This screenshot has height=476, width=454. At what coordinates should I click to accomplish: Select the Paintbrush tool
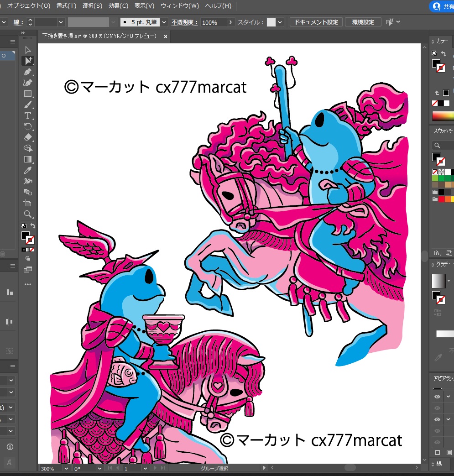coord(28,105)
